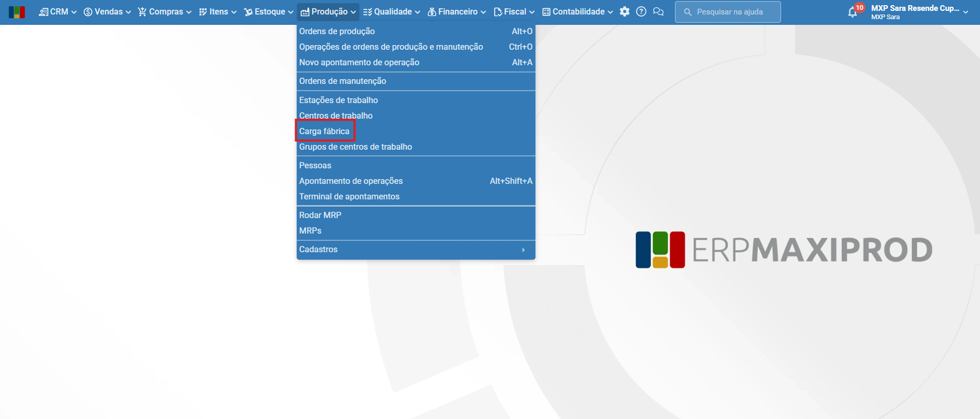The image size is (980, 419).
Task: Choose Apontamento de operações
Action: (416, 181)
